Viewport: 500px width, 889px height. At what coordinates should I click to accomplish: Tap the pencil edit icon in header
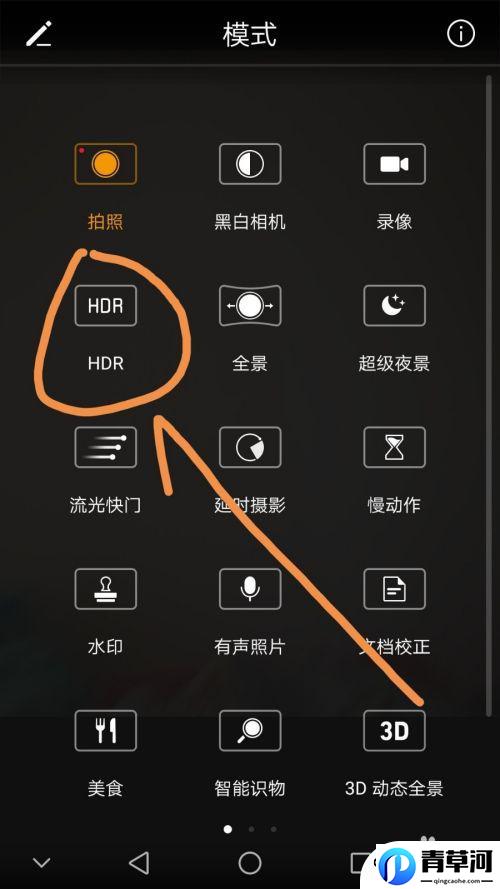coord(40,34)
